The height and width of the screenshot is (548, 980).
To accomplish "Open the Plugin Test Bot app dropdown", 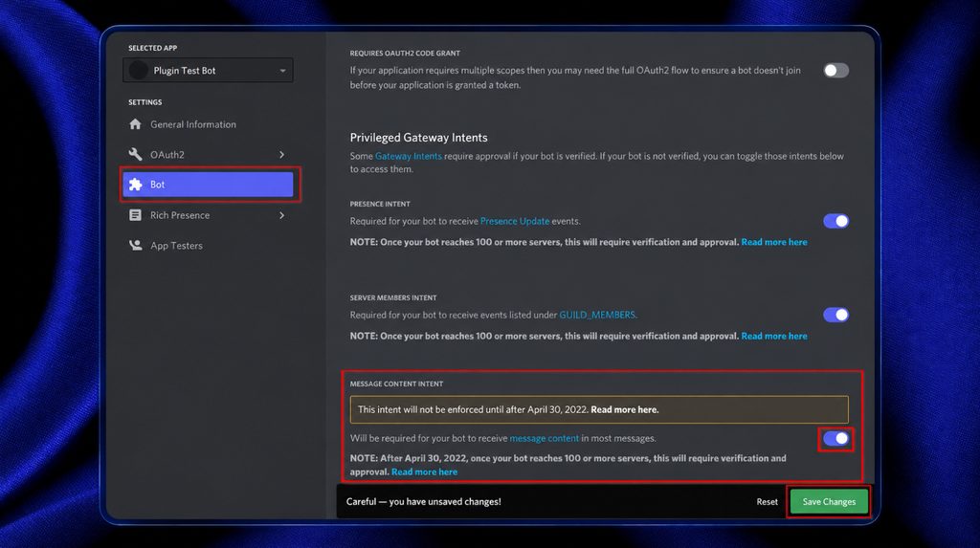I will click(208, 71).
